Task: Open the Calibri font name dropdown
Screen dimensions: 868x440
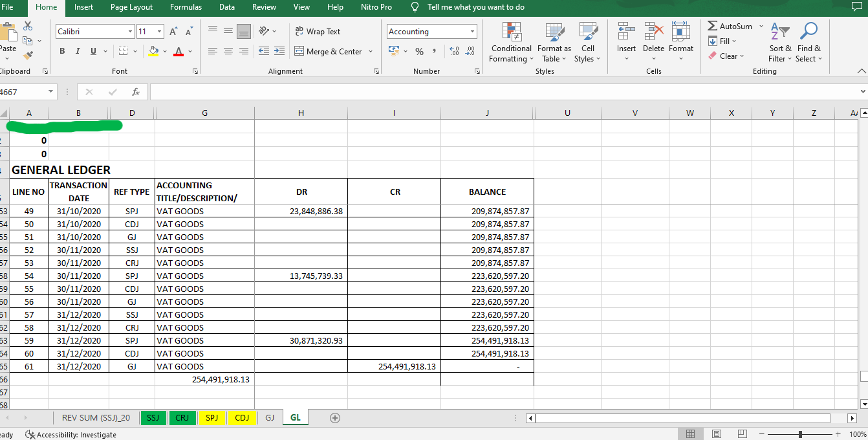Action: 131,32
